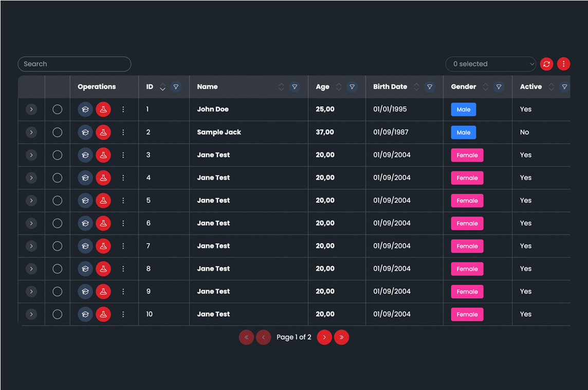Expand row details for Sample Jack
Screen dimensions: 588x390
[x=31, y=132]
